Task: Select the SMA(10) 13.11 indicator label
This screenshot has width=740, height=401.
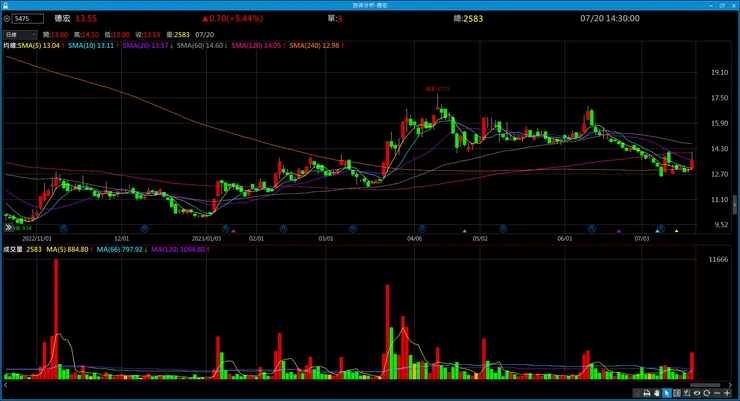Action: pos(93,46)
